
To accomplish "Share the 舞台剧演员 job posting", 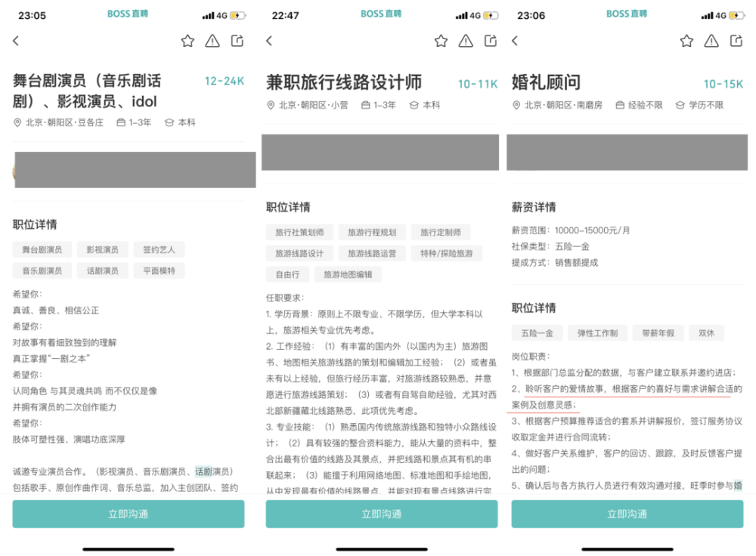I will [238, 41].
